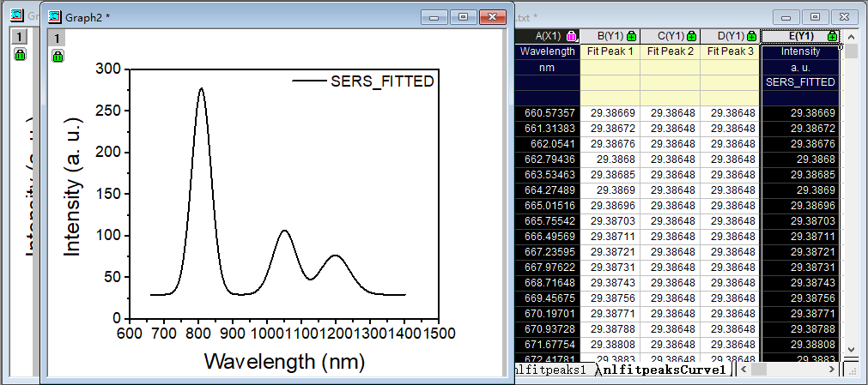Click the worksheet horizontal scrollbar thumb
The height and width of the screenshot is (385, 868).
click(758, 369)
